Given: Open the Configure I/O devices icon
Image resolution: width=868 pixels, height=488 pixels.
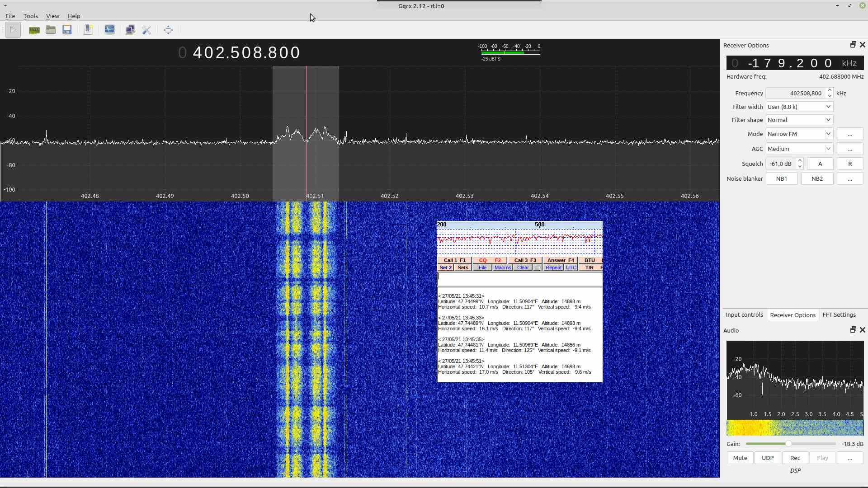Looking at the screenshot, I should (x=34, y=30).
